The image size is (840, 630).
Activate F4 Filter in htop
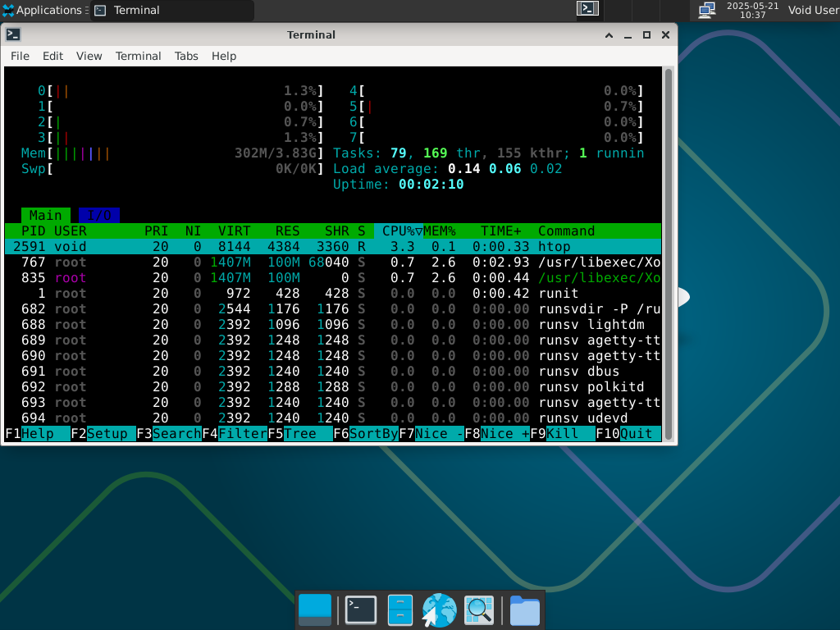(235, 433)
